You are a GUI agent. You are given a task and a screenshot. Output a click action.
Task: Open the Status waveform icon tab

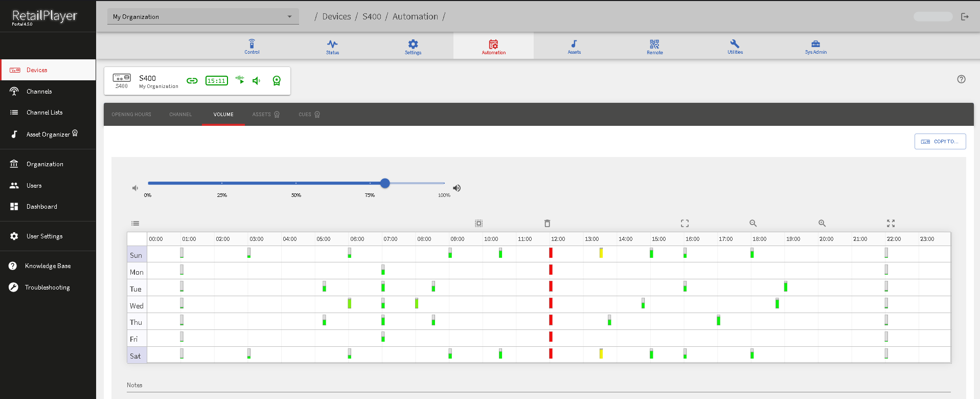click(332, 46)
